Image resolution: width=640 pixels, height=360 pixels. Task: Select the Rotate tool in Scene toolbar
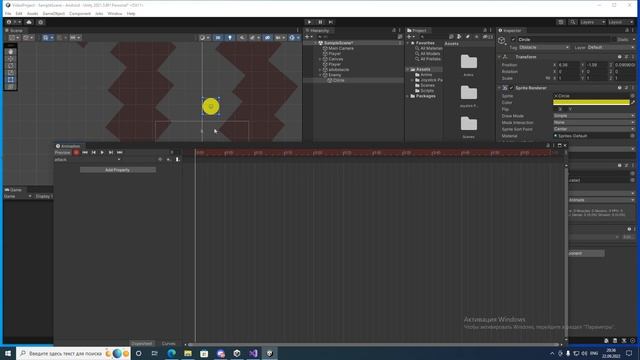coord(11,66)
